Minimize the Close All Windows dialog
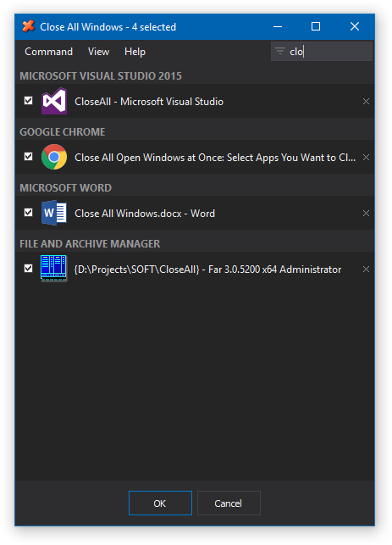 pyautogui.click(x=278, y=26)
